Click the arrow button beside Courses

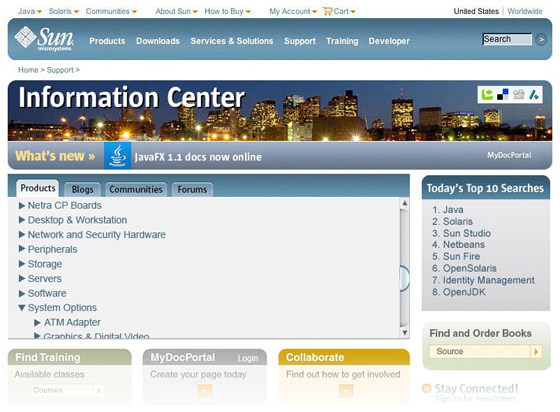[x=99, y=390]
